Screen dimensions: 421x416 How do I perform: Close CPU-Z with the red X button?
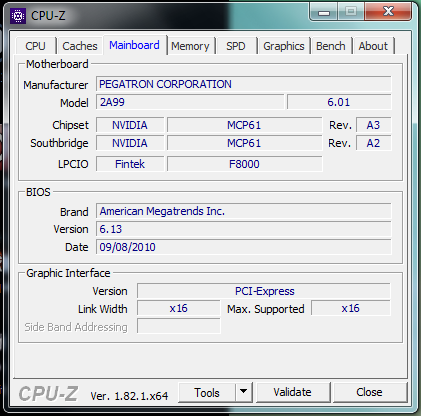[x=389, y=11]
